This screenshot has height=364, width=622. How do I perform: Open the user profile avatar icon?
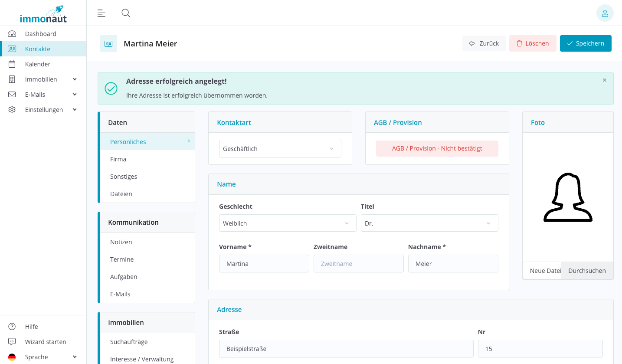(x=605, y=13)
